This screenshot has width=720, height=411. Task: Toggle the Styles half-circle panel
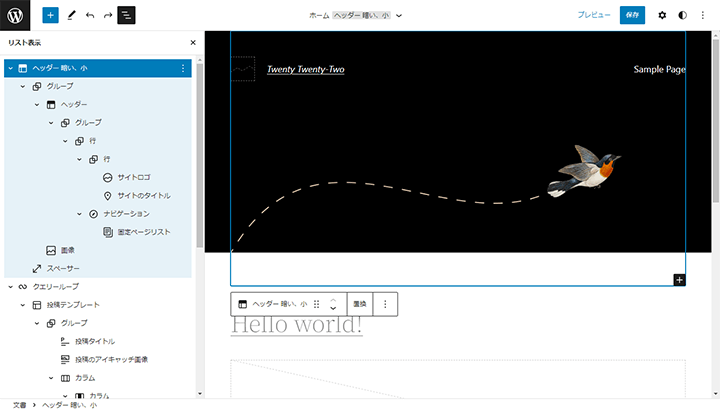pos(683,15)
